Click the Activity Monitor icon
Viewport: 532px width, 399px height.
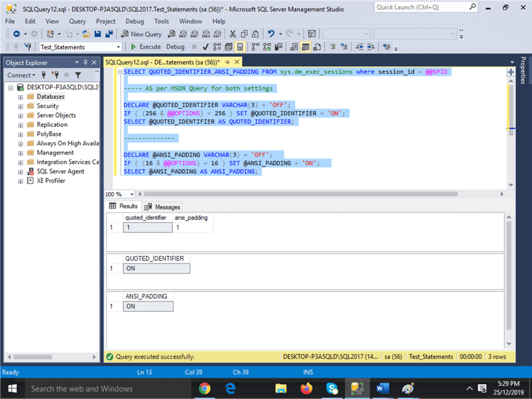312,34
